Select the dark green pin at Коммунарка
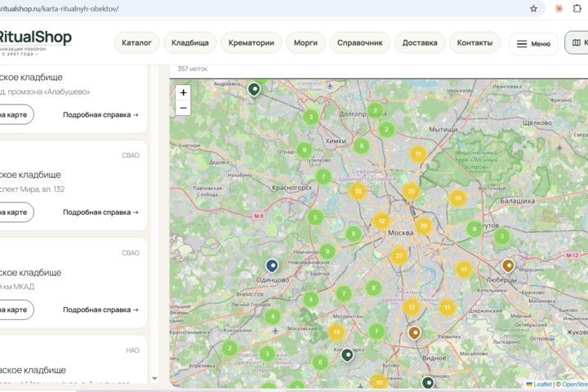 pos(347,354)
